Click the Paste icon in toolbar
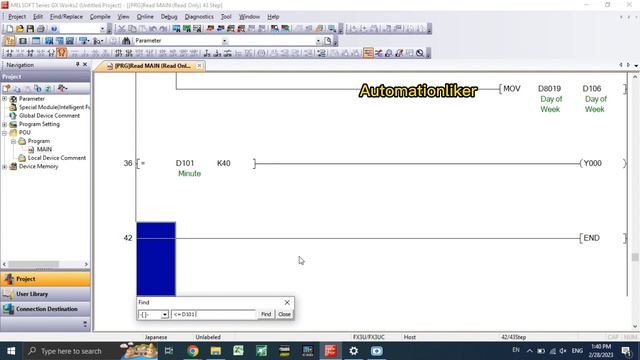The width and height of the screenshot is (640, 360). 142,29
